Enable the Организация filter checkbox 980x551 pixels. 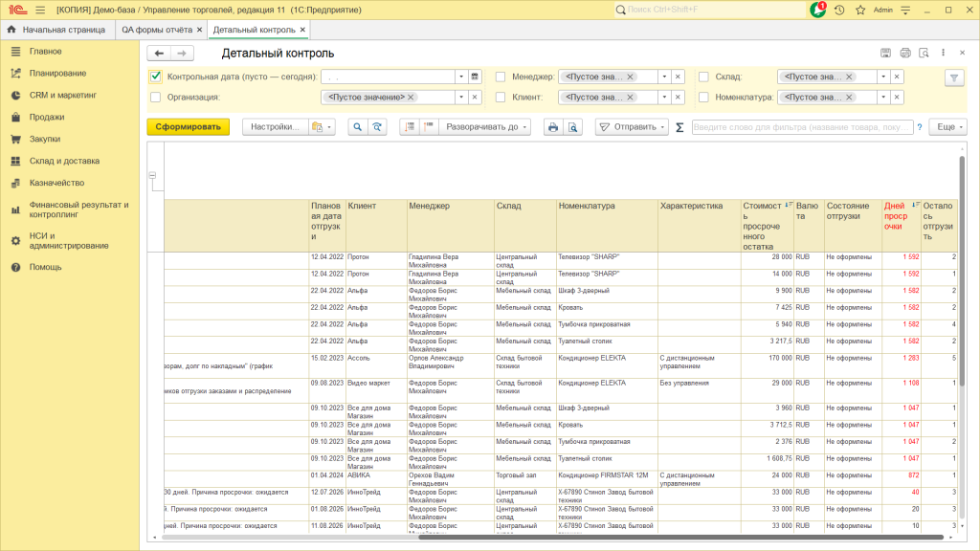(x=156, y=97)
